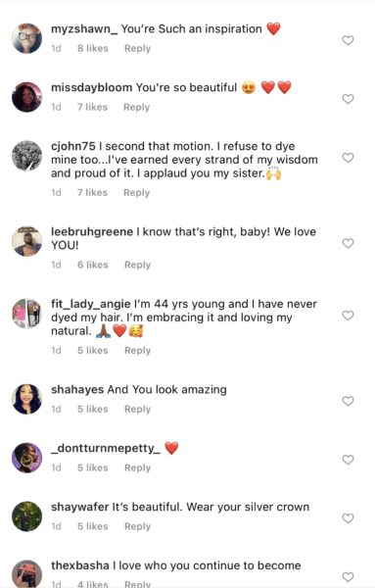Open _dontturnmepetty_ profile avatar

[26, 458]
